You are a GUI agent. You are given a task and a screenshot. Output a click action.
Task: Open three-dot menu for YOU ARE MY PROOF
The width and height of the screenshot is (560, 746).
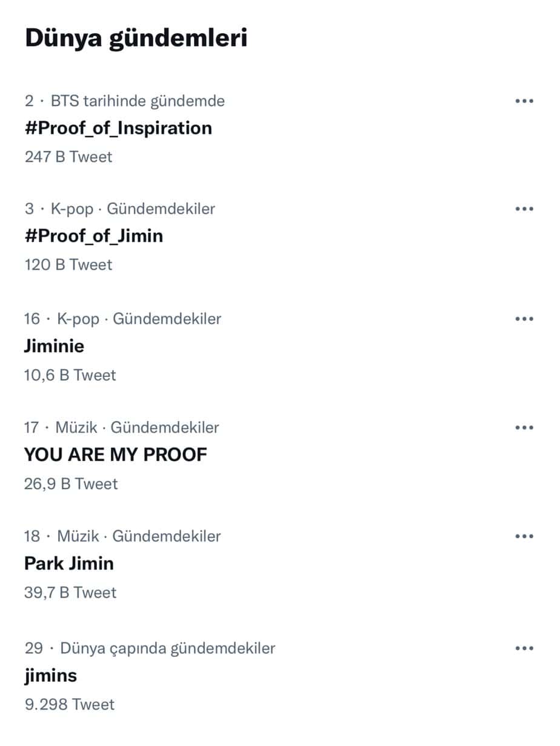click(524, 427)
